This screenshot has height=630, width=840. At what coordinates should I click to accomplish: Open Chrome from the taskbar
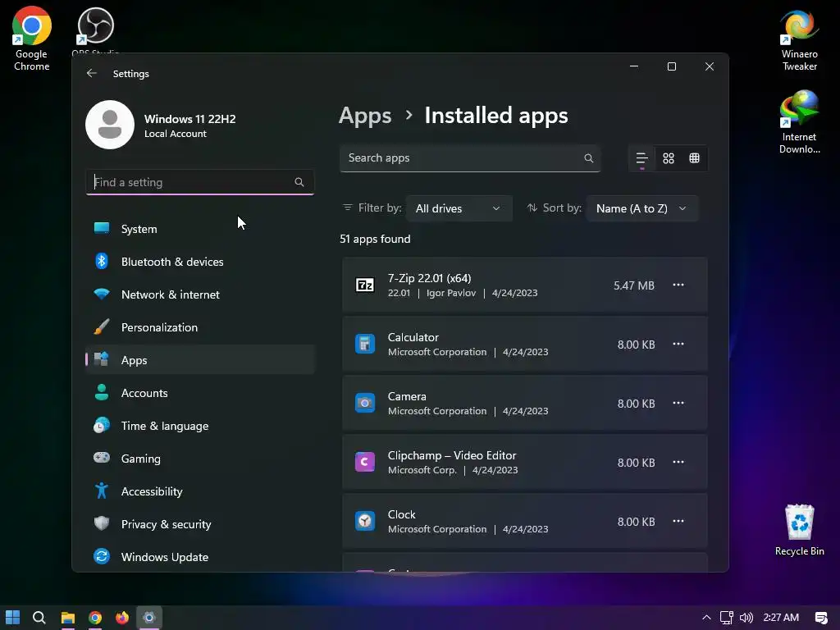95,618
